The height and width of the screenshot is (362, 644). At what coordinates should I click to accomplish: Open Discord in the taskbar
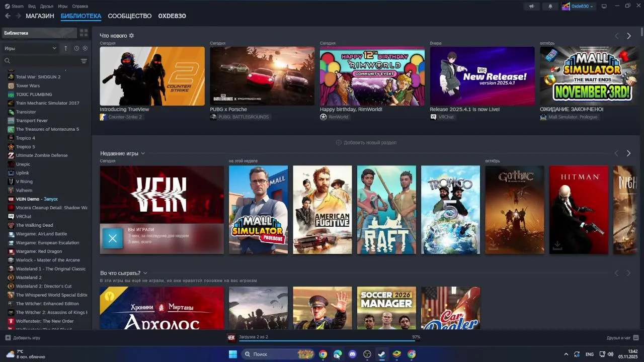tap(353, 354)
